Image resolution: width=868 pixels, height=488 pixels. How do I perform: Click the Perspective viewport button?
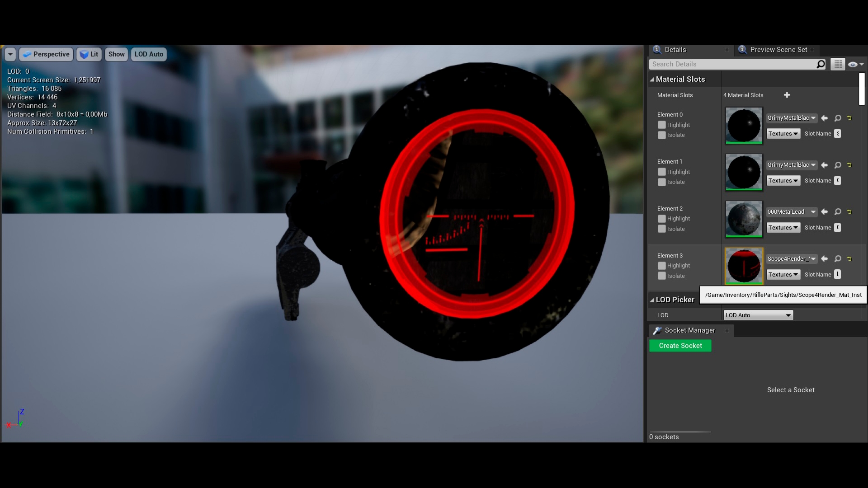pos(46,54)
